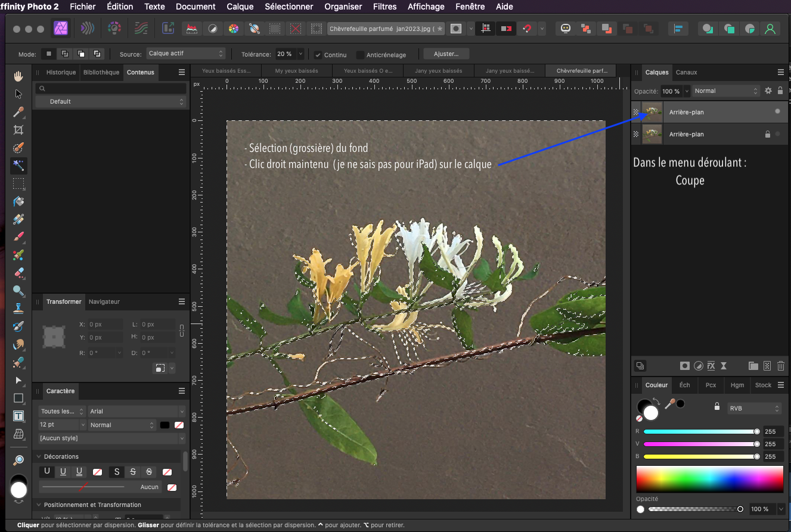Open the Normal blend mode dropdown
791x532 pixels.
tap(725, 91)
